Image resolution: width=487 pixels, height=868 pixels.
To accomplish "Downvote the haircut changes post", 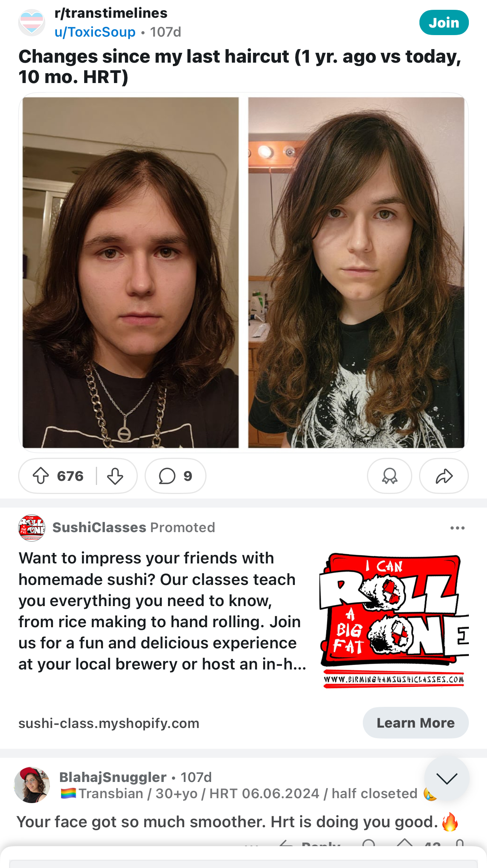I will pyautogui.click(x=115, y=476).
